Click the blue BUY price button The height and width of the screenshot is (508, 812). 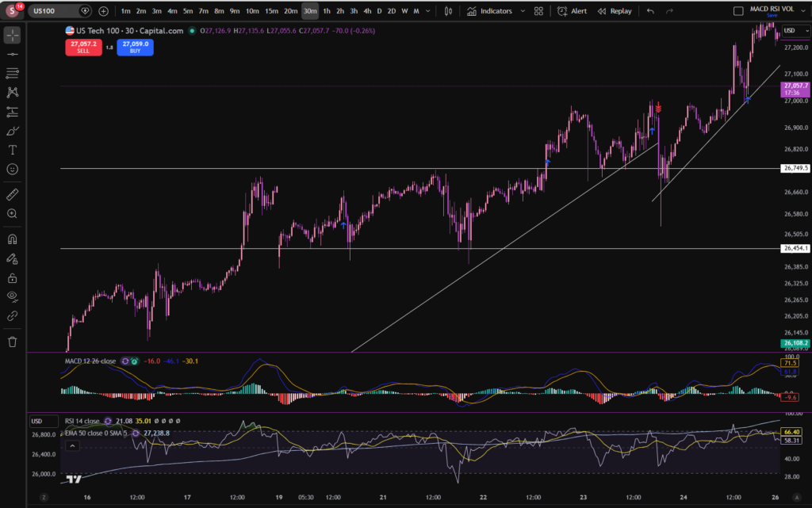(135, 47)
